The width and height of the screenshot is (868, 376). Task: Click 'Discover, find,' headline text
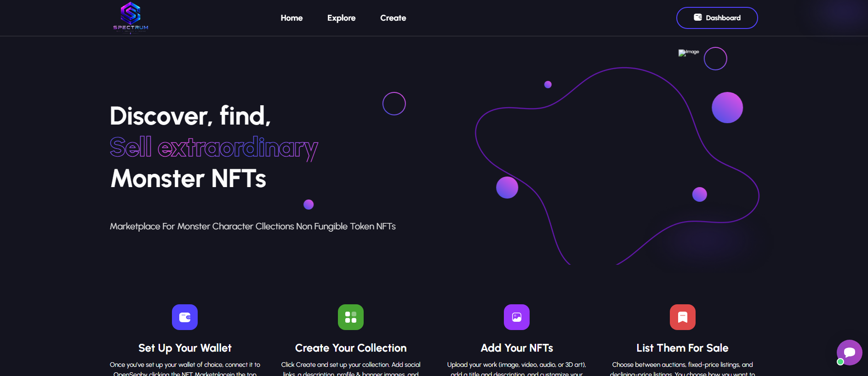190,115
